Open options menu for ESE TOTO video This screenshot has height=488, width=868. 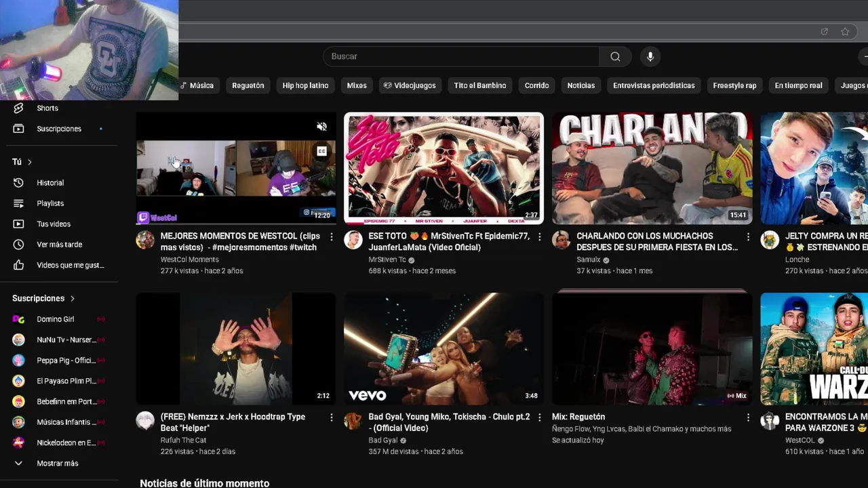click(539, 237)
